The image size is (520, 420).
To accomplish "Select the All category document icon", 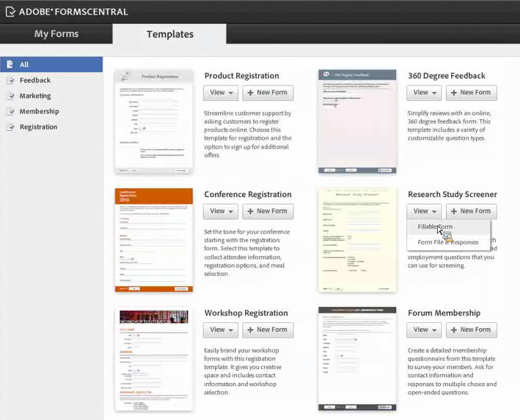I will pos(10,64).
